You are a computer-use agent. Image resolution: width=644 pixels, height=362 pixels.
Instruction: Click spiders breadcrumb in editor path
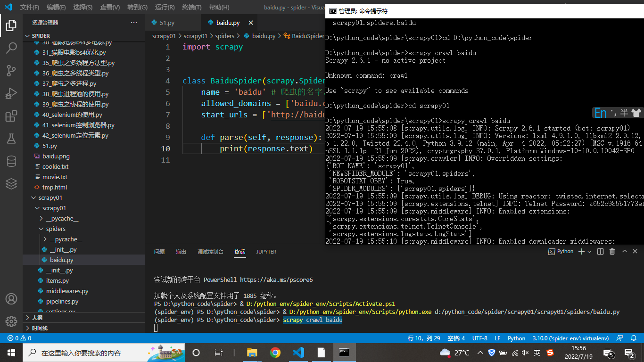224,36
